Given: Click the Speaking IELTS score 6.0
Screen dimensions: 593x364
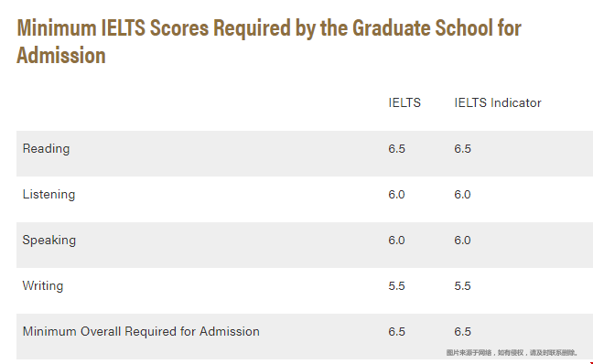Looking at the screenshot, I should coord(396,241).
